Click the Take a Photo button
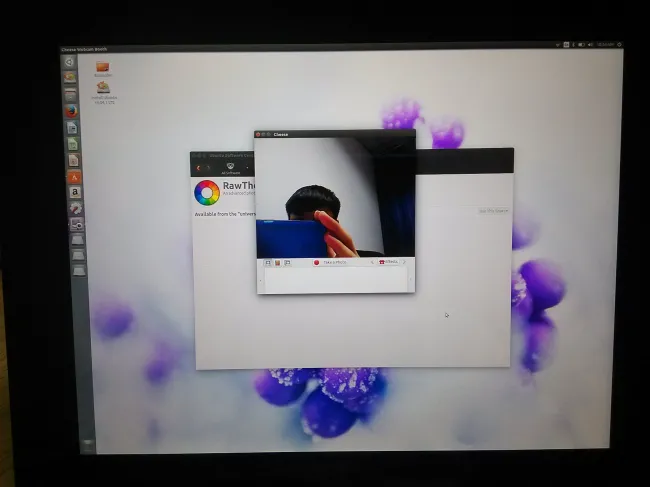 click(x=331, y=262)
